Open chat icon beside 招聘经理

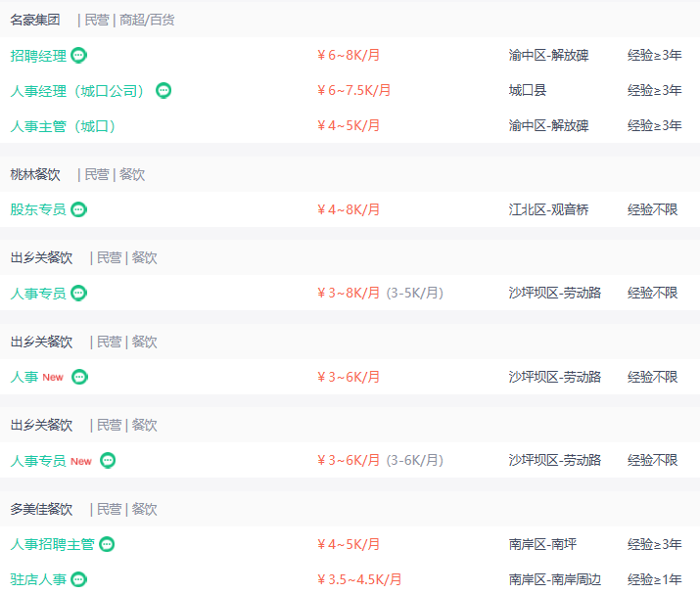click(x=79, y=56)
